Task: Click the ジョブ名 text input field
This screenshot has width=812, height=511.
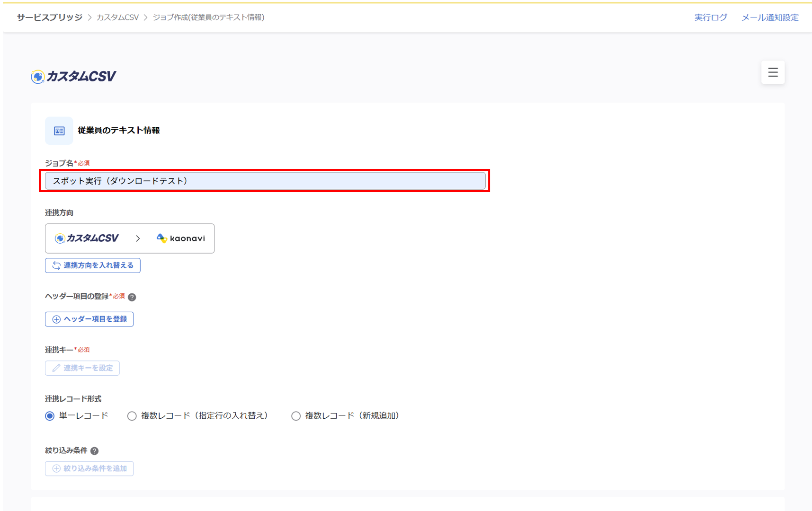Action: pyautogui.click(x=265, y=181)
